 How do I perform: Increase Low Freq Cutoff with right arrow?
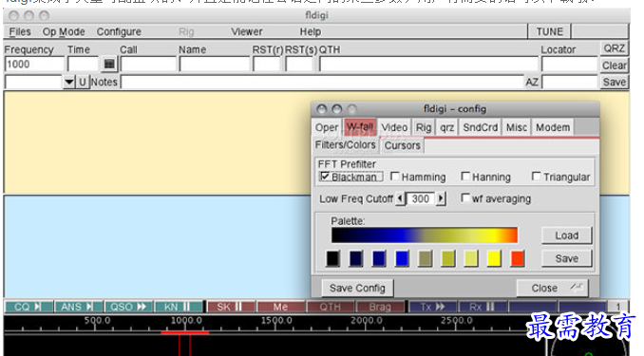point(441,198)
